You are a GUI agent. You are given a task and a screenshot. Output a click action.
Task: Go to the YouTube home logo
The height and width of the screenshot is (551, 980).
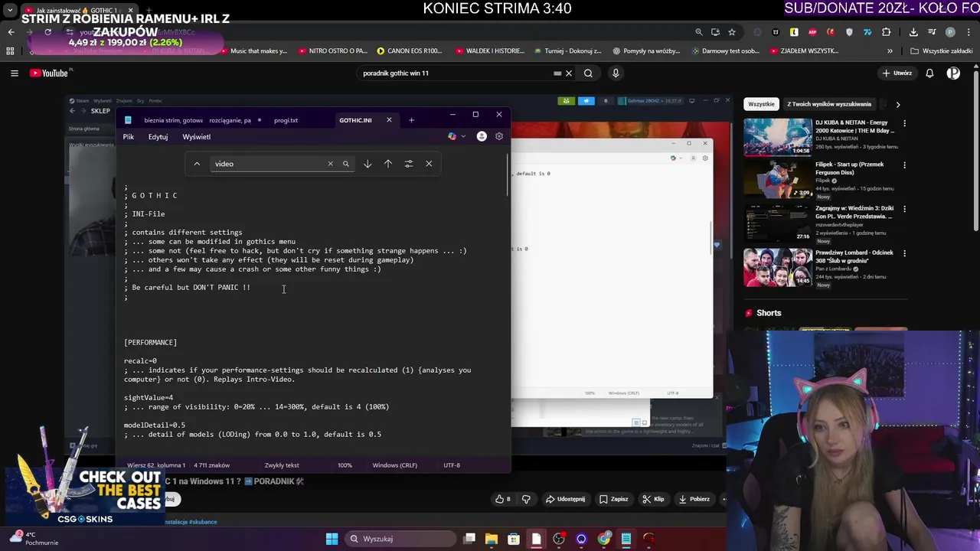[49, 73]
